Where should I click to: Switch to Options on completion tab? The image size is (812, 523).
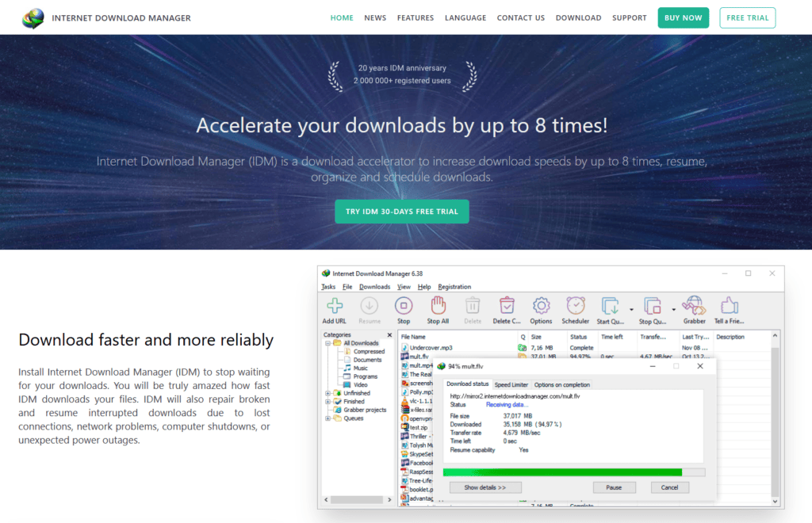pos(562,385)
